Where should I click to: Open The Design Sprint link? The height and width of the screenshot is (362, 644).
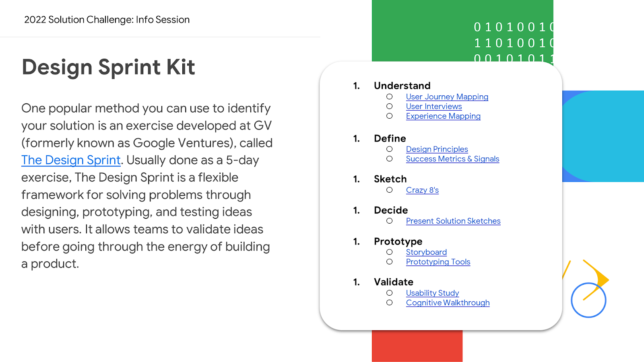(71, 160)
